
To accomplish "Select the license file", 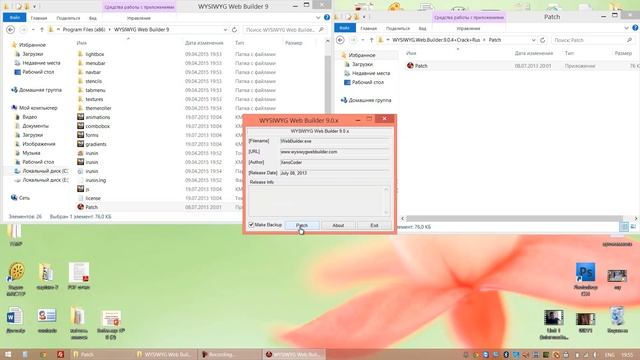I will [93, 198].
